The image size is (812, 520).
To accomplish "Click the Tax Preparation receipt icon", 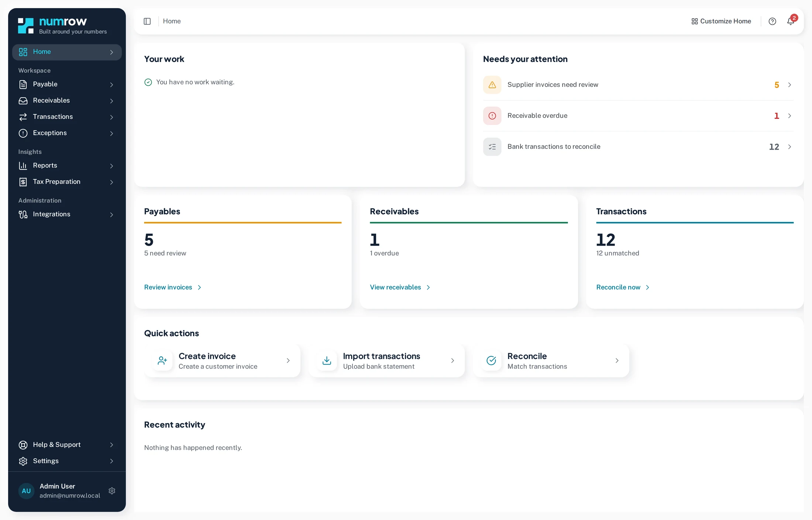I will [x=23, y=182].
